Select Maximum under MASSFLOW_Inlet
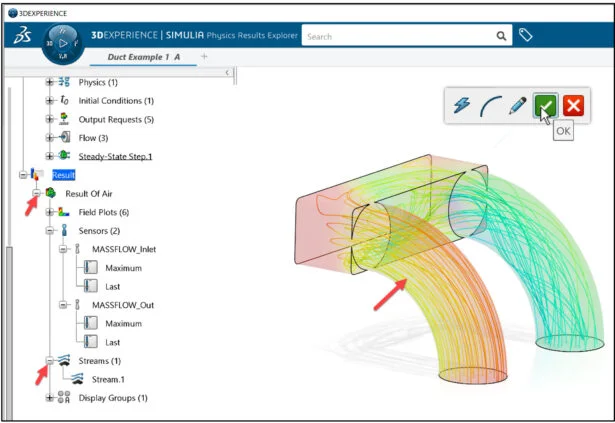 point(125,267)
